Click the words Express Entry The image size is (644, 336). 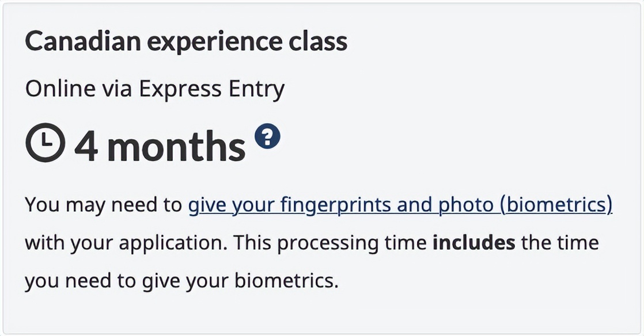click(211, 89)
